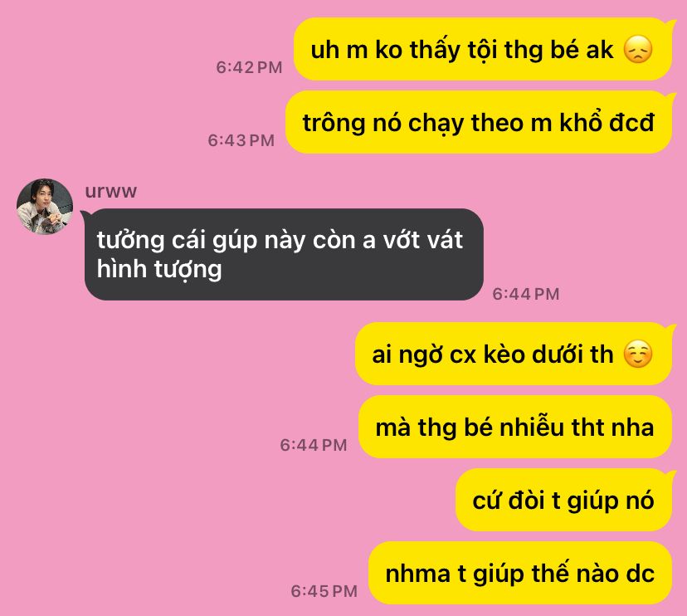This screenshot has height=616, width=687.
Task: Tap the 6:42 PM timestamp
Action: pyautogui.click(x=249, y=67)
